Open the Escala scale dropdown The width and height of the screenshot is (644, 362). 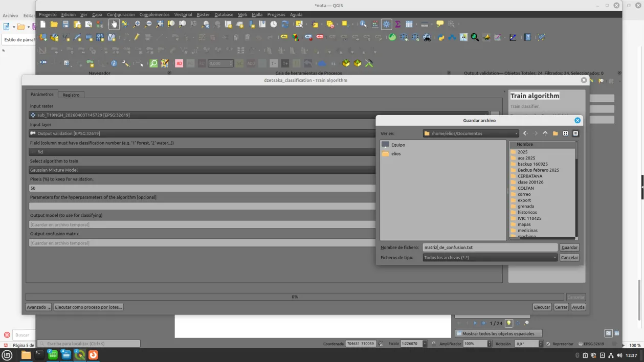coord(424,344)
